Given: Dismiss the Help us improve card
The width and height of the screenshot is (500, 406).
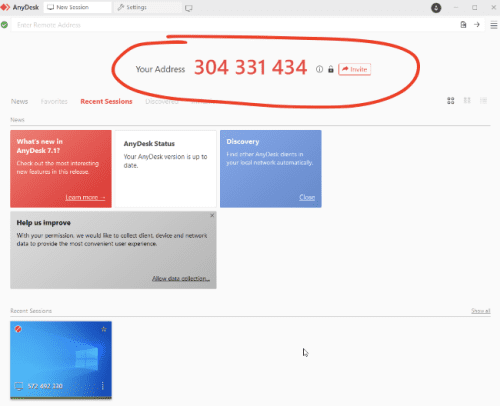Looking at the screenshot, I should 212,216.
